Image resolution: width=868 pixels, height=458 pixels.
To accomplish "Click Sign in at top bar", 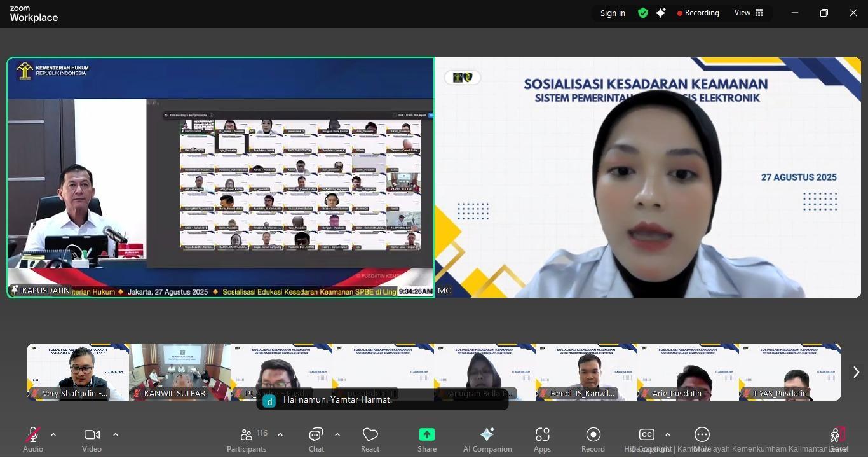I will click(613, 13).
